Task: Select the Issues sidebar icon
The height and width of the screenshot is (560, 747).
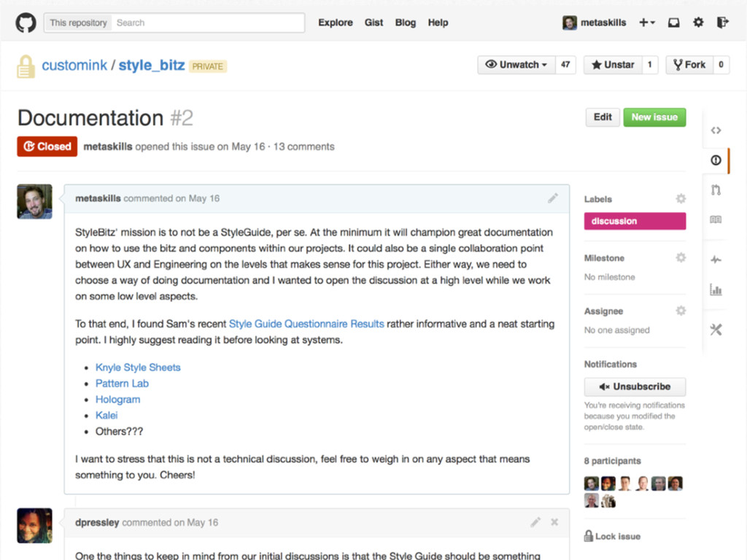Action: [x=716, y=160]
